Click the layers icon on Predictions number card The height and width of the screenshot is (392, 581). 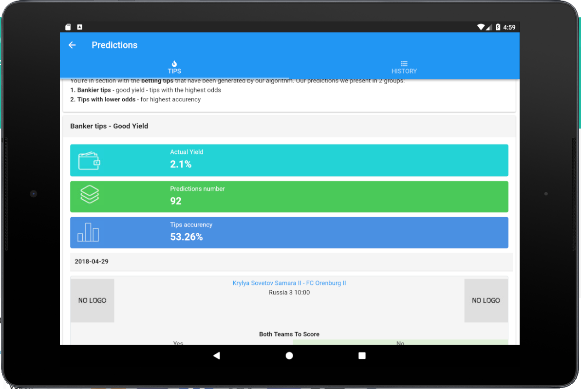pos(90,194)
